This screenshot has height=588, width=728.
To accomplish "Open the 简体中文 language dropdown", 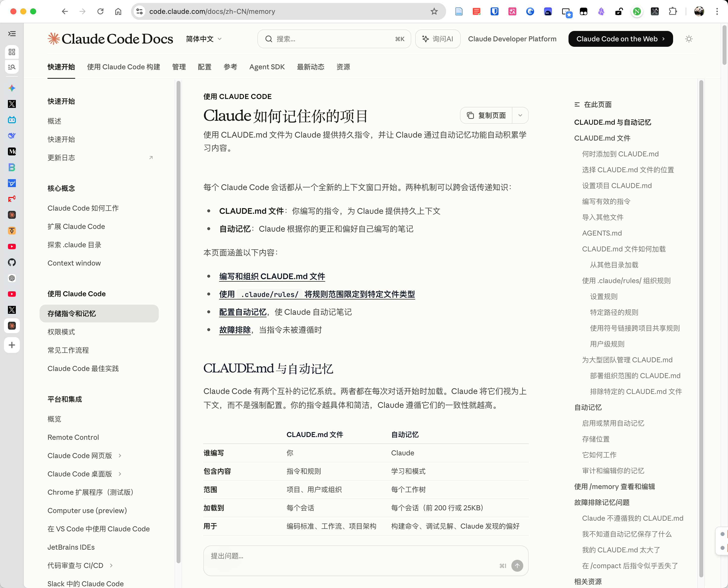I will pyautogui.click(x=204, y=39).
